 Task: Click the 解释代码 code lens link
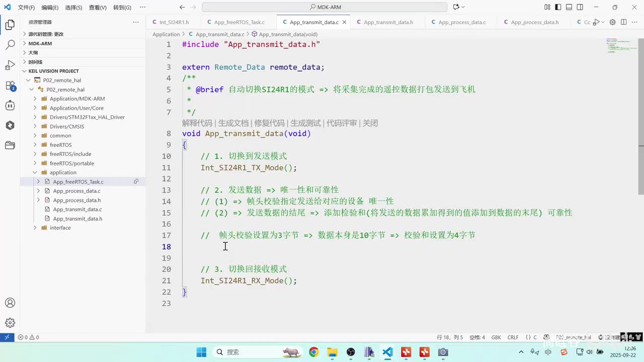click(x=197, y=123)
